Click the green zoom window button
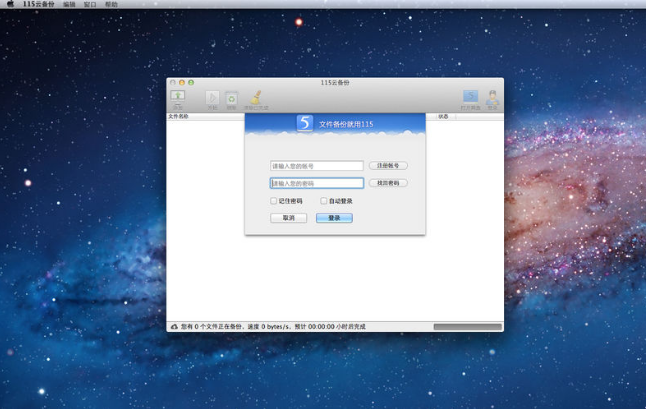The height and width of the screenshot is (409, 646). pos(191,82)
